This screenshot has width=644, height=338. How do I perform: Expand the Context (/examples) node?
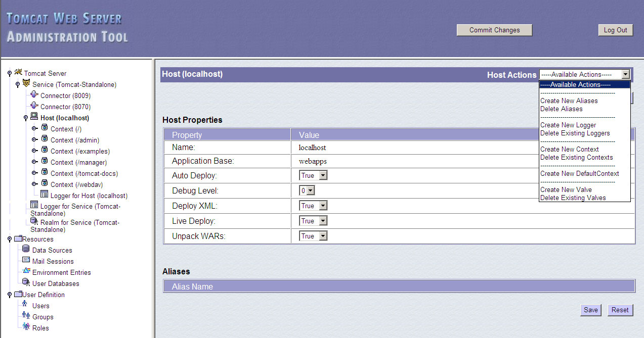[x=35, y=151]
